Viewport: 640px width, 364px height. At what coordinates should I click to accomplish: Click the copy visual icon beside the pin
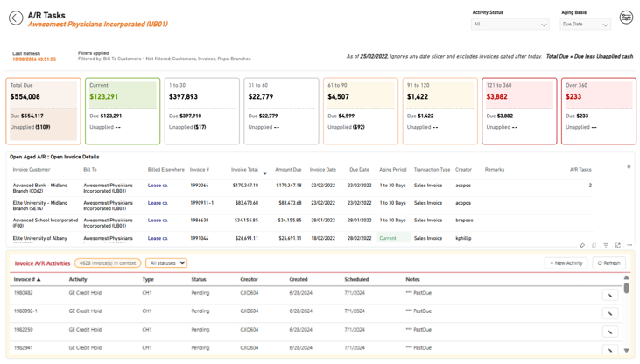594,245
